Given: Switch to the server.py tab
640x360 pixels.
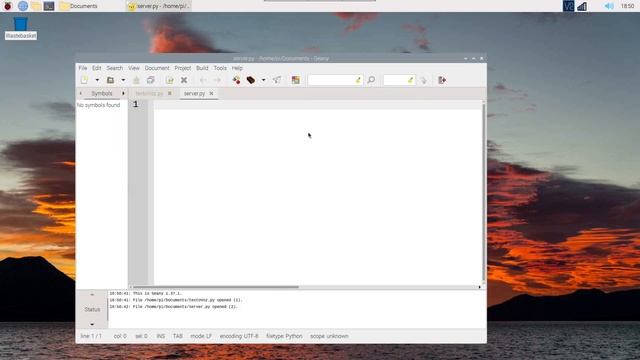Looking at the screenshot, I should pyautogui.click(x=194, y=93).
